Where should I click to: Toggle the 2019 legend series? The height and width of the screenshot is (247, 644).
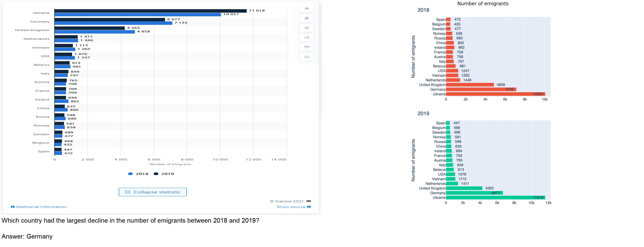164,174
